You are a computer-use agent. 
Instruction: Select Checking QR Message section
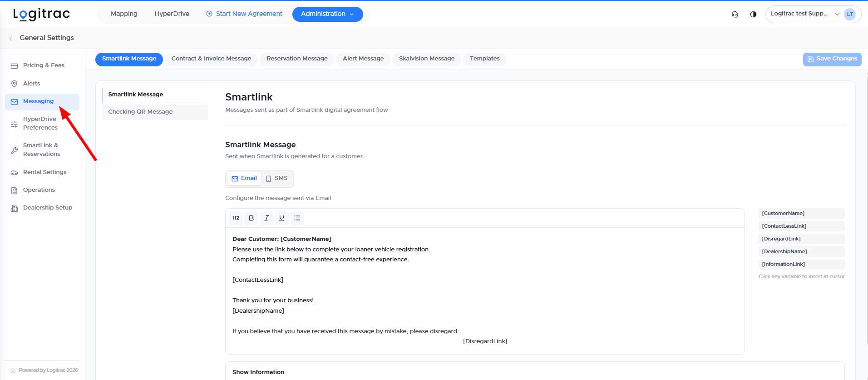coord(155,112)
